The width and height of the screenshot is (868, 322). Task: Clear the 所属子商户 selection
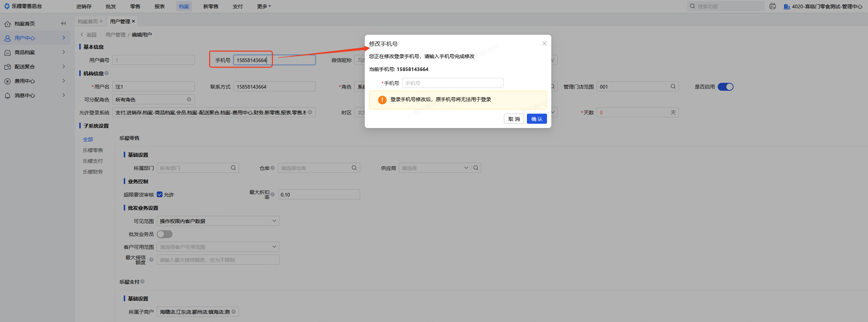[233, 312]
